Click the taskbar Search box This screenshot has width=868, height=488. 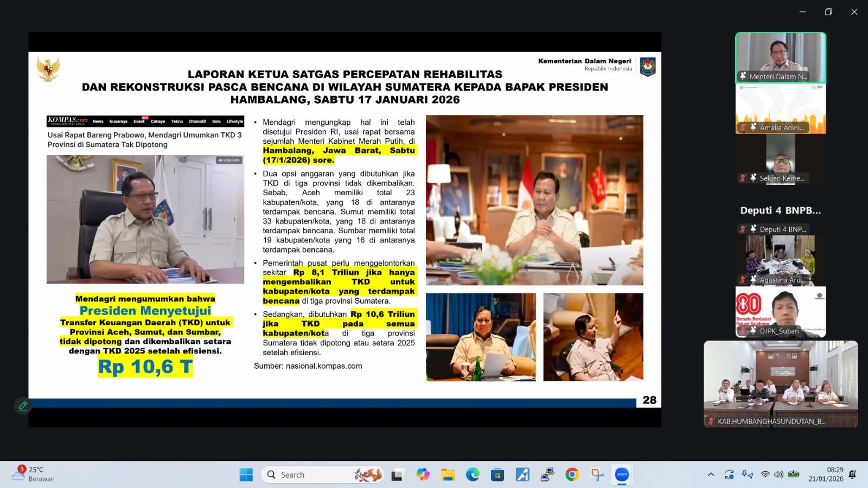pyautogui.click(x=315, y=474)
